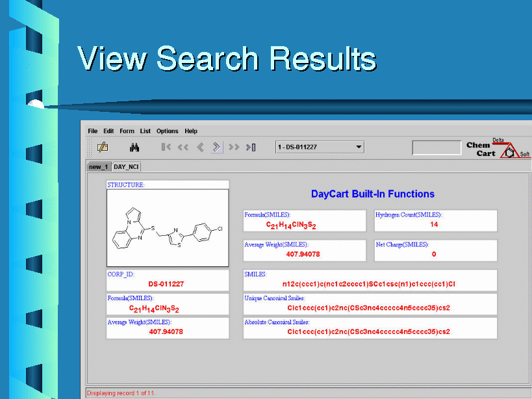Click the double-right fast forward icon
Viewport: 532px width, 399px height.
click(x=234, y=148)
